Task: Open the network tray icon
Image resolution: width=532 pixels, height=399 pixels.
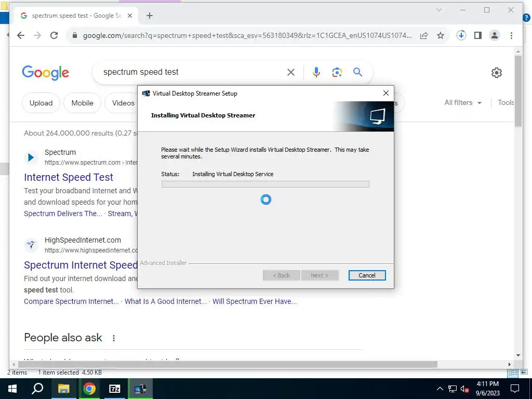Action: [x=453, y=389]
